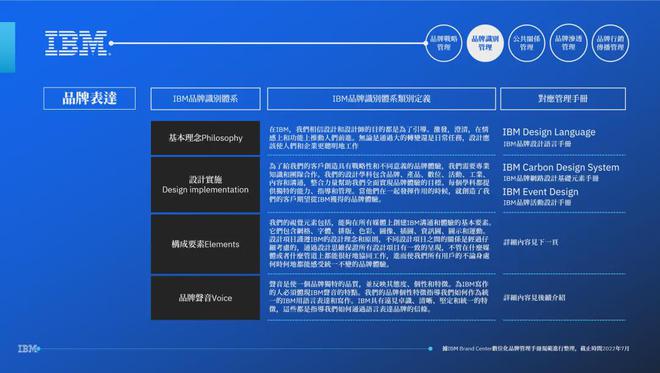
Task: Select the 構成要素Elements row cell
Action: click(205, 244)
